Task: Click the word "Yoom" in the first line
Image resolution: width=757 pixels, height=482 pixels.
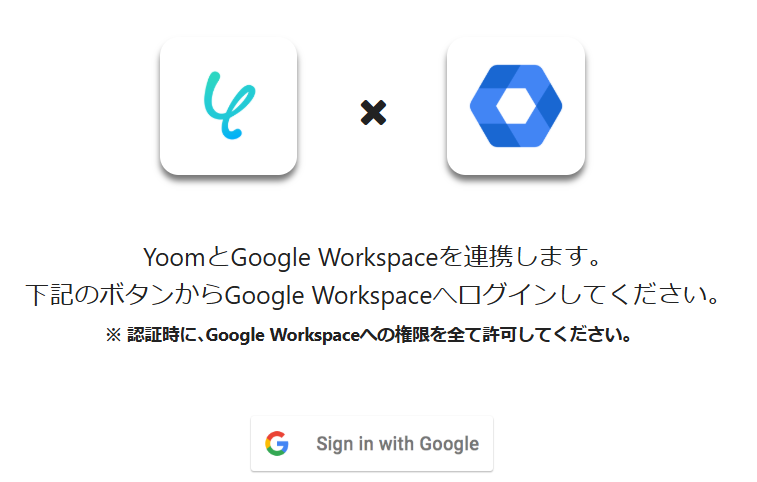Action: 174,257
